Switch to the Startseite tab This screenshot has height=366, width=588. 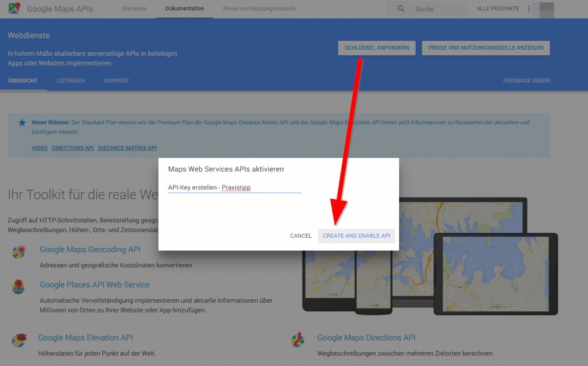point(134,9)
